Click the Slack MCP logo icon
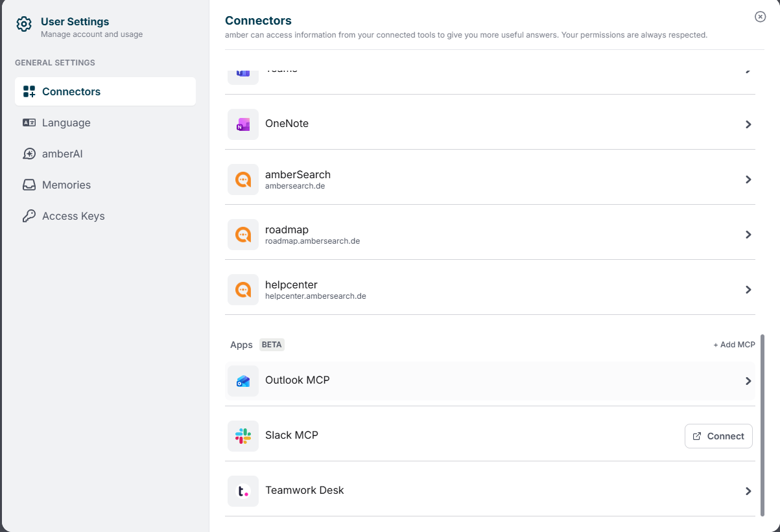Screen dimensions: 780x532 coord(243,436)
